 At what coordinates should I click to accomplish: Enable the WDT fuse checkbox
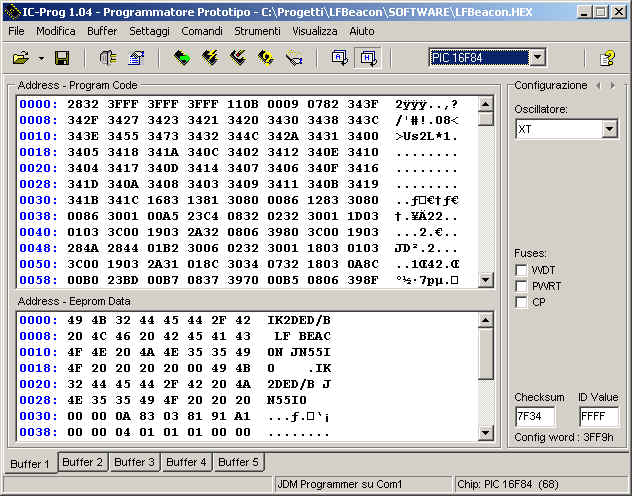pos(521,270)
